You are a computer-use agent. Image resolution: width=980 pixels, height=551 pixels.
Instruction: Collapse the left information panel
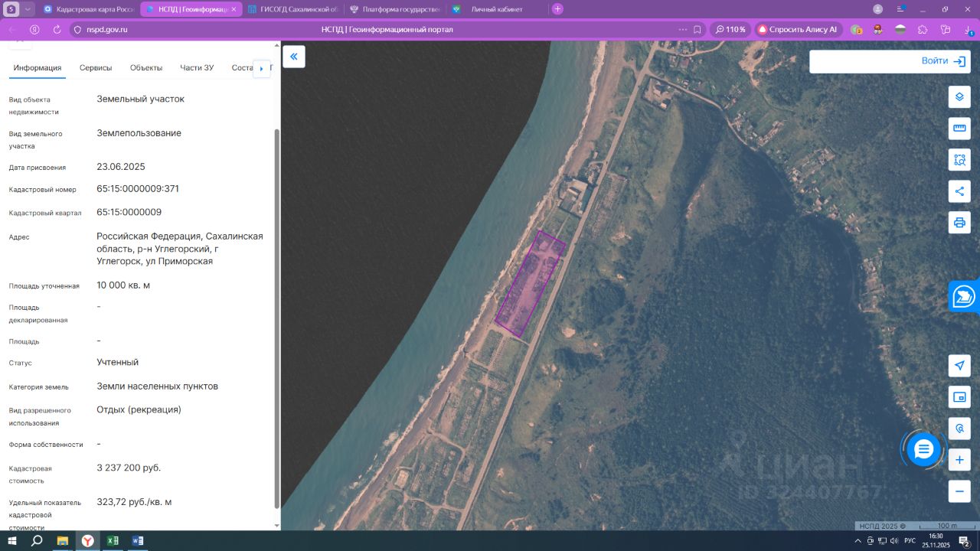click(293, 57)
